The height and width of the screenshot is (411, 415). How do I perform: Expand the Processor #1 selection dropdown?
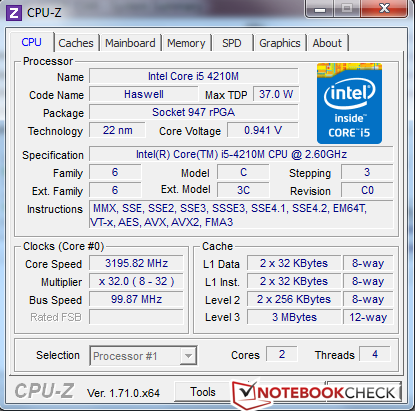click(143, 356)
